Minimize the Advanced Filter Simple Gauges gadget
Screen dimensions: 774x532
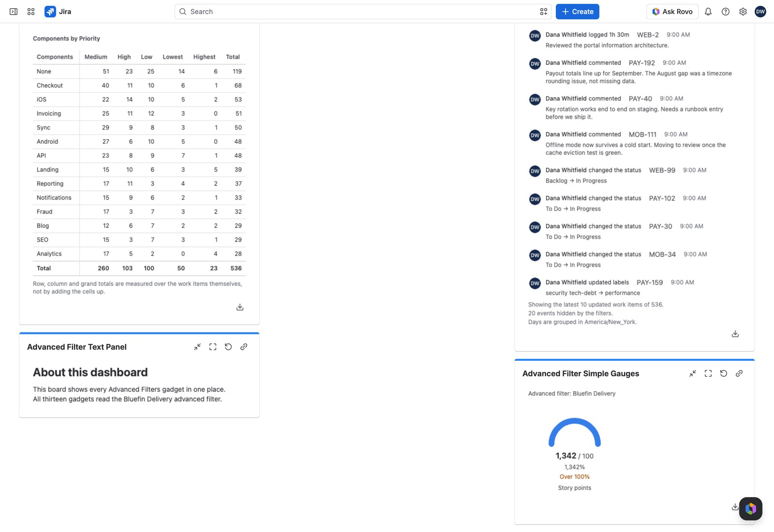(x=693, y=373)
